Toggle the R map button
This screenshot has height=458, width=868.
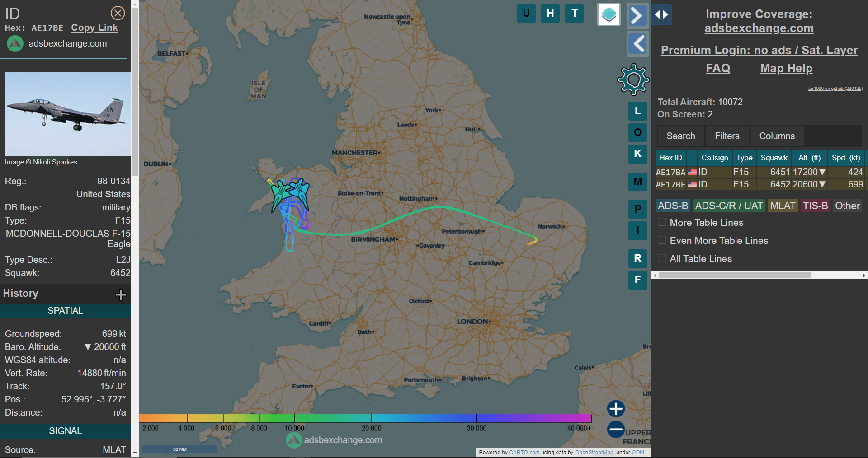point(638,258)
